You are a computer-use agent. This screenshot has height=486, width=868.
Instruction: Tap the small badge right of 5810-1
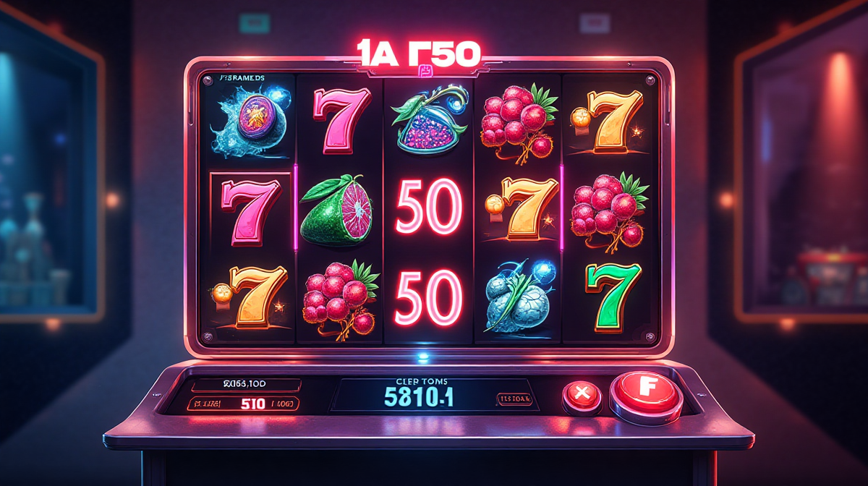516,398
